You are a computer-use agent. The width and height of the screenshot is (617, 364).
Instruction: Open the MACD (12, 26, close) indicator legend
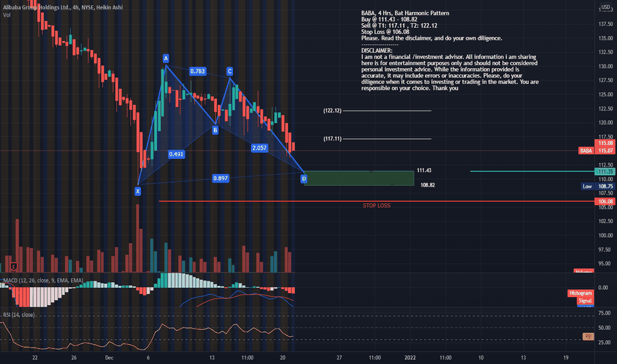[x=43, y=280]
